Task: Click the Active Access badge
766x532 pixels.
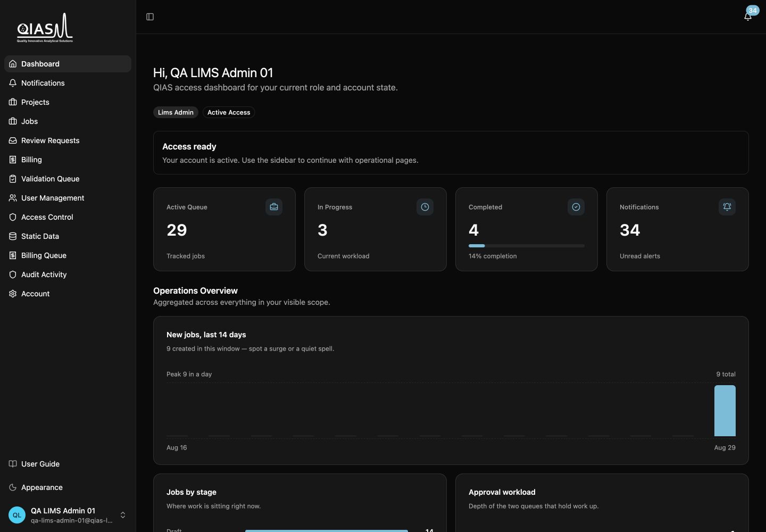Action: (x=229, y=112)
